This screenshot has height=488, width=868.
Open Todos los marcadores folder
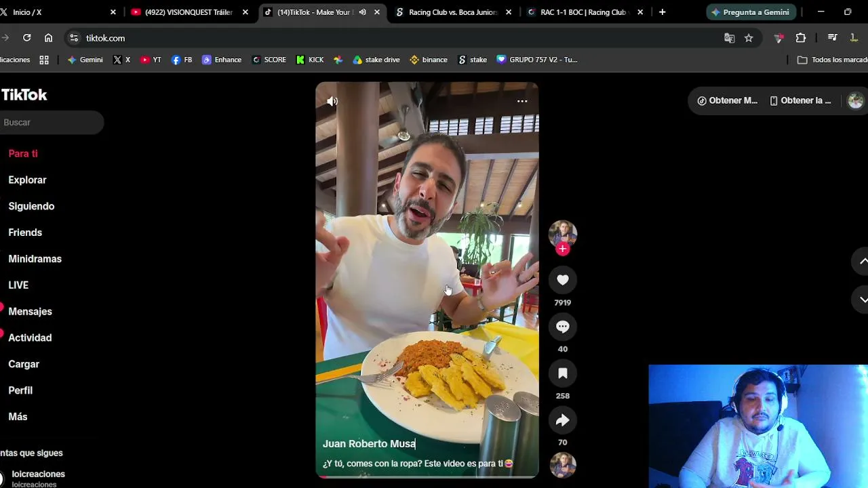point(832,60)
